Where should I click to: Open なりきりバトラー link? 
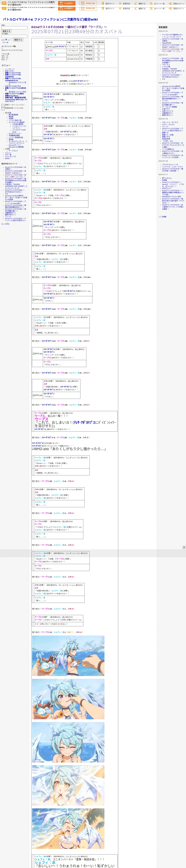coord(15,134)
